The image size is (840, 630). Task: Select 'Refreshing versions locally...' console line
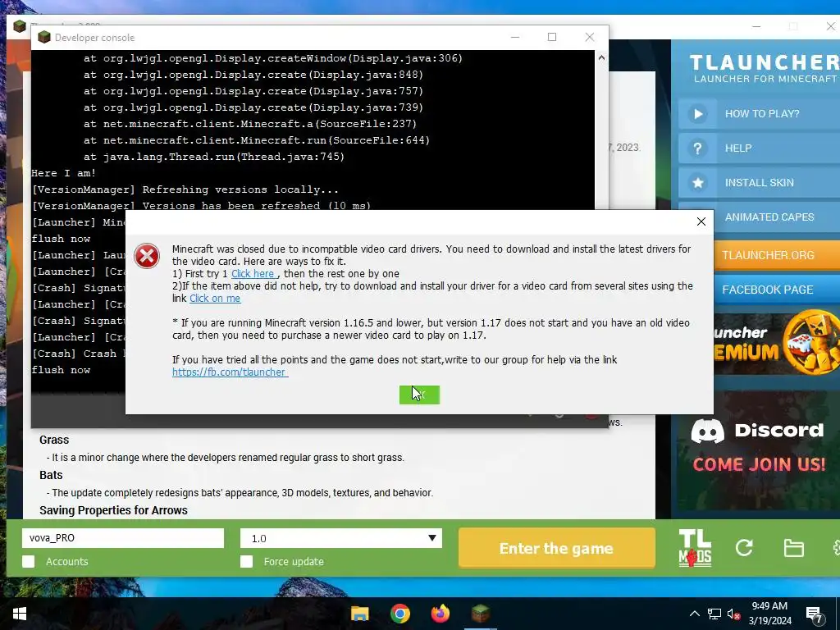tap(185, 189)
